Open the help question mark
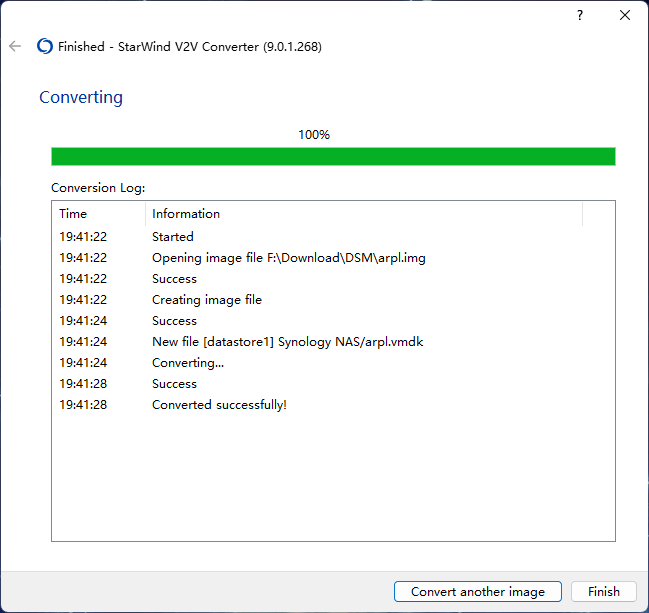 pyautogui.click(x=580, y=15)
